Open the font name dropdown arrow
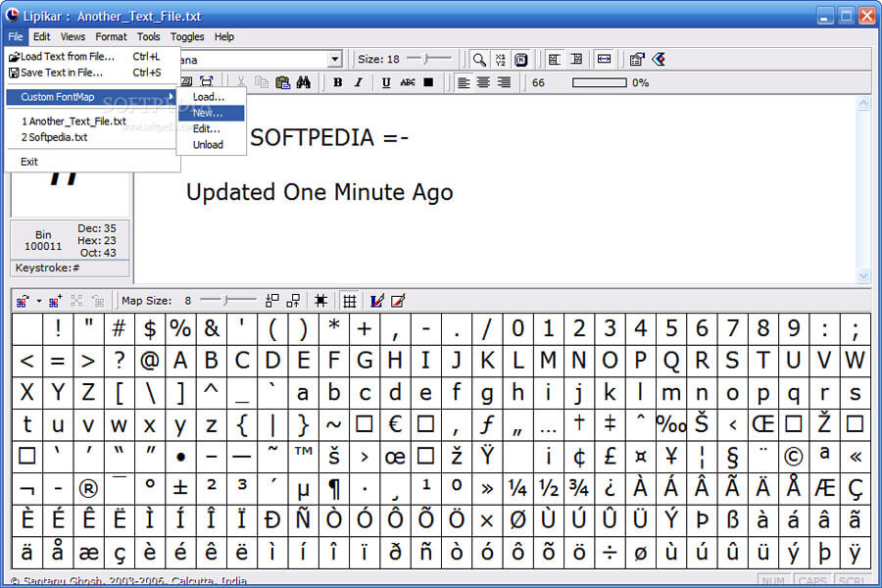The image size is (882, 588). click(335, 59)
